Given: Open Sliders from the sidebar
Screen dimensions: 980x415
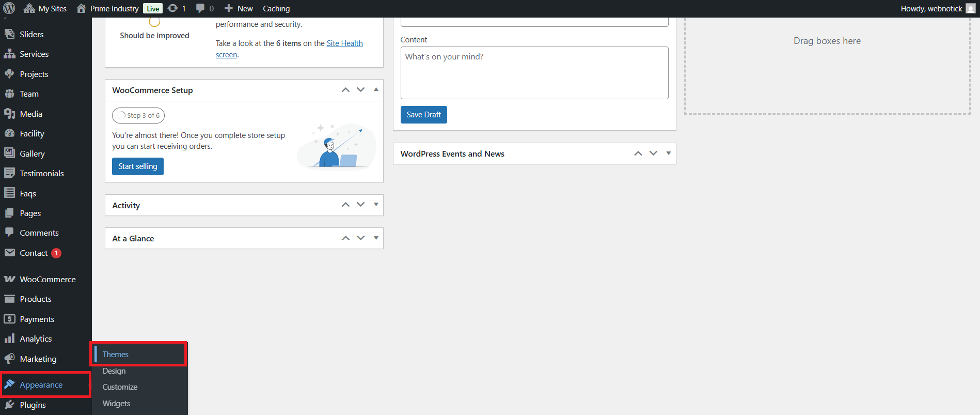Looking at the screenshot, I should [31, 34].
